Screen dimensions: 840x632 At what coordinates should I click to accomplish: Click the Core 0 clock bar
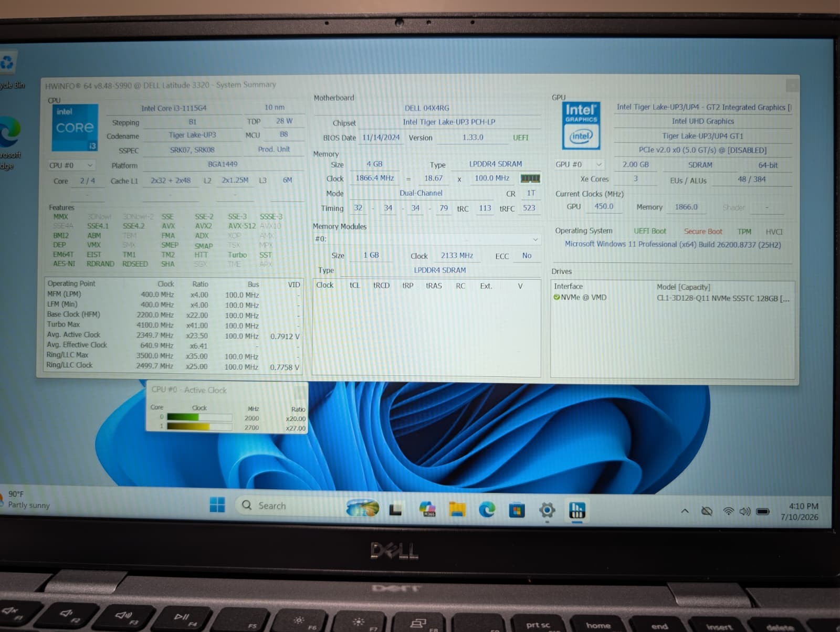pos(199,417)
